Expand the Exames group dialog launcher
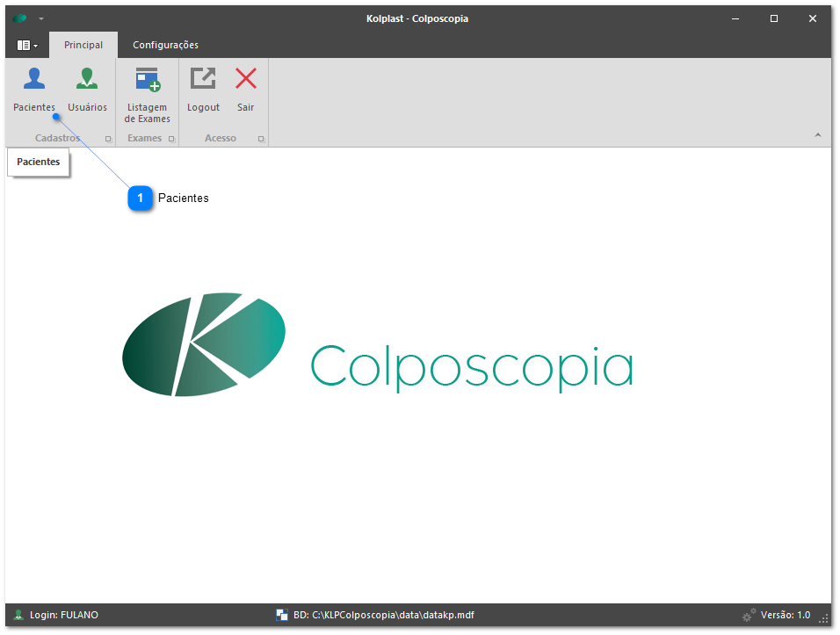 171,139
